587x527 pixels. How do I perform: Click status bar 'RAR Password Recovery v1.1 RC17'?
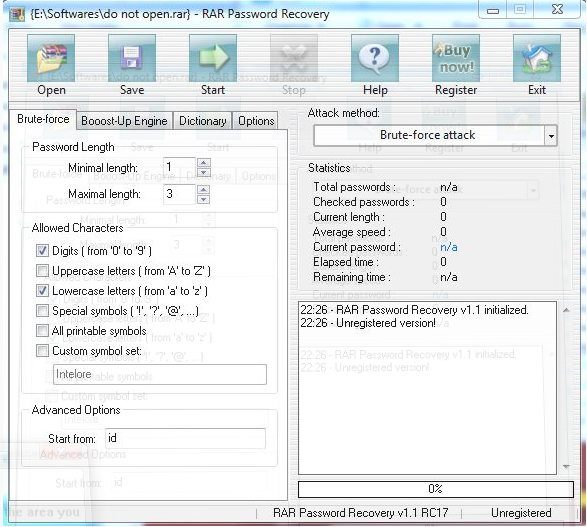click(x=361, y=513)
